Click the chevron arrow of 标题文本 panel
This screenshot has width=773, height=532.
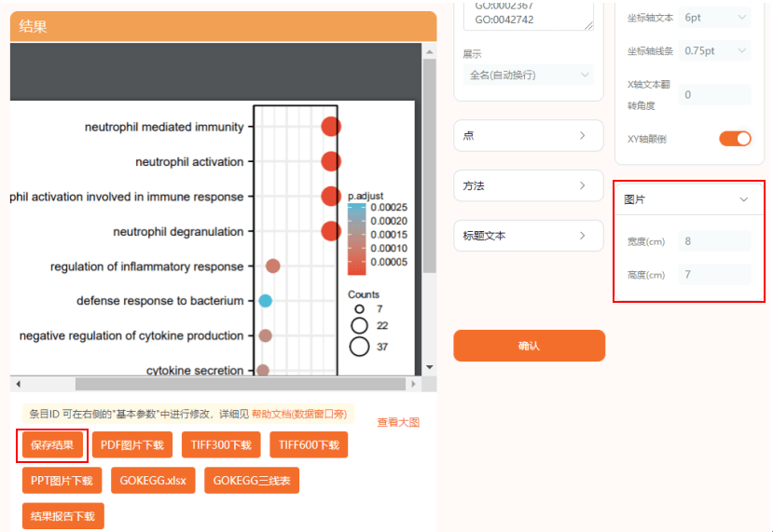point(582,236)
